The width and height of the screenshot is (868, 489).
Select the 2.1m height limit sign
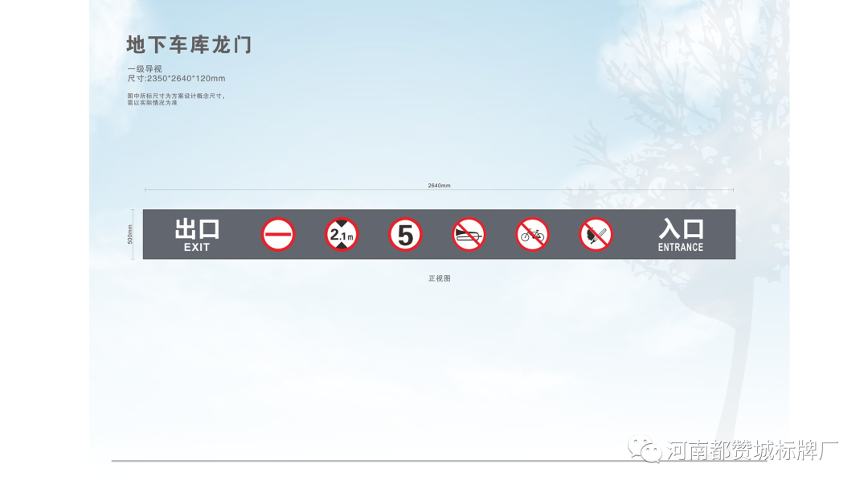tap(342, 235)
